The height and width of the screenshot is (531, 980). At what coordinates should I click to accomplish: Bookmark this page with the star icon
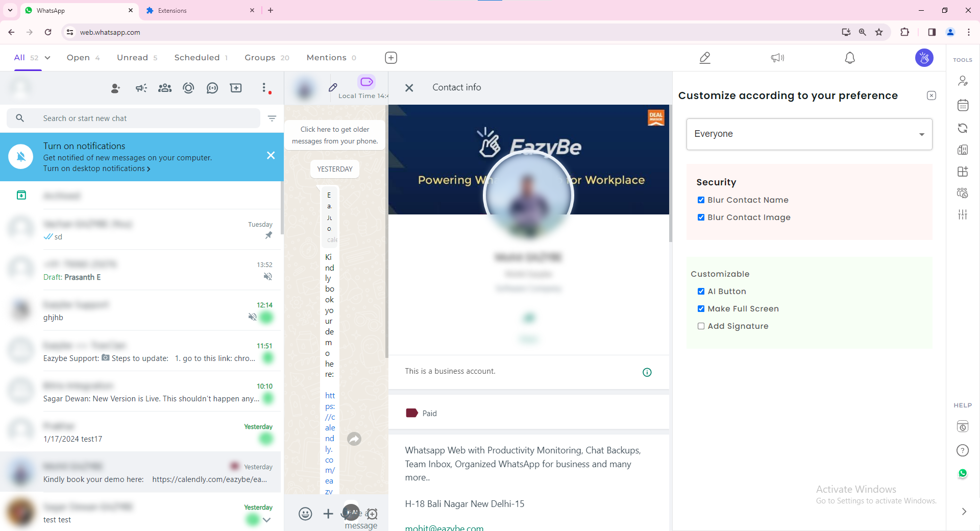pyautogui.click(x=879, y=32)
